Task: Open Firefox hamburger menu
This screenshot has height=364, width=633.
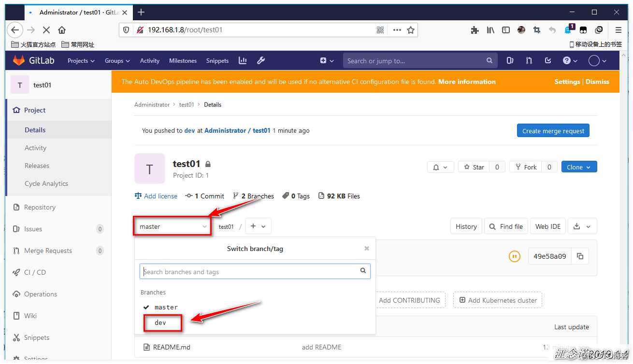Action: coord(619,30)
